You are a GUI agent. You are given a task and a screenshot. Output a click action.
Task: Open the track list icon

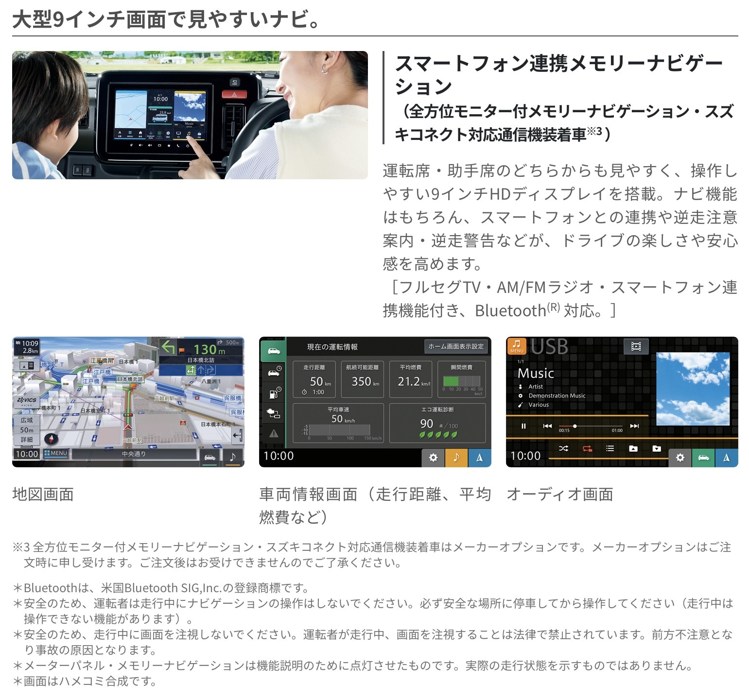pyautogui.click(x=610, y=448)
